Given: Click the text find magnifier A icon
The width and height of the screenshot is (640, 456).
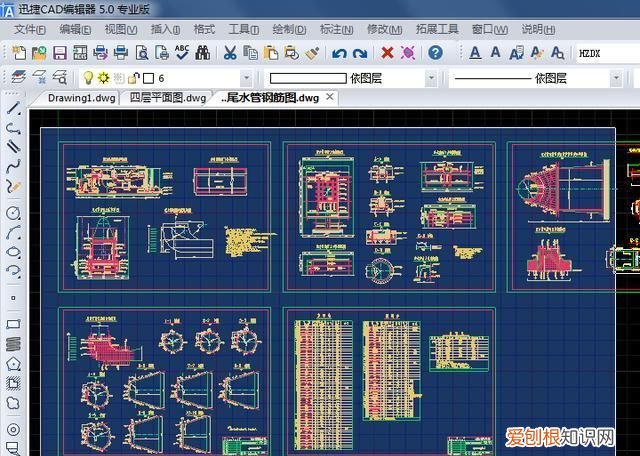Looking at the screenshot, I should point(557,53).
